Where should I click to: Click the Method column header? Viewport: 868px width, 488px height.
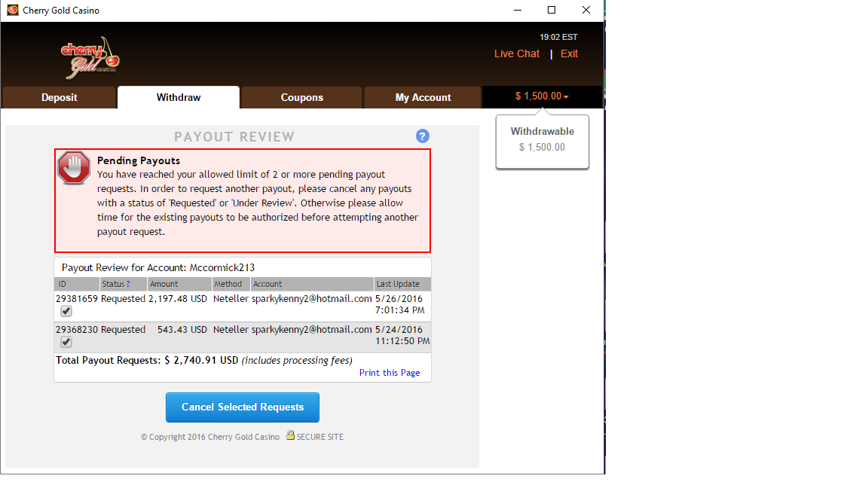click(x=231, y=284)
